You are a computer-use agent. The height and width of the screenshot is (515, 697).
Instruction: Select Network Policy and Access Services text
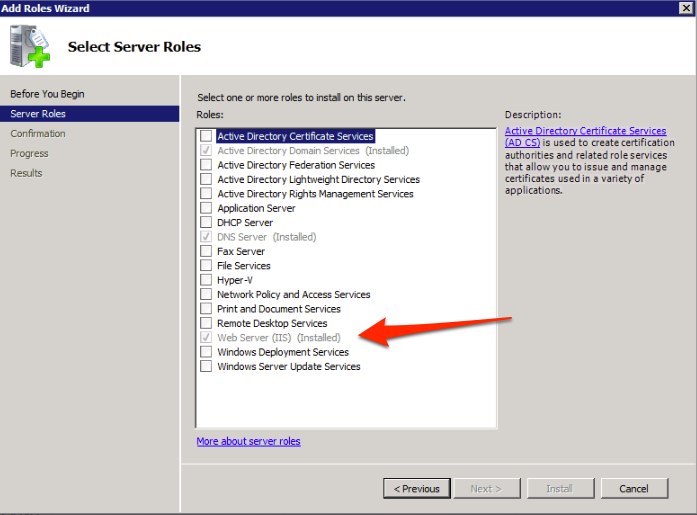293,294
